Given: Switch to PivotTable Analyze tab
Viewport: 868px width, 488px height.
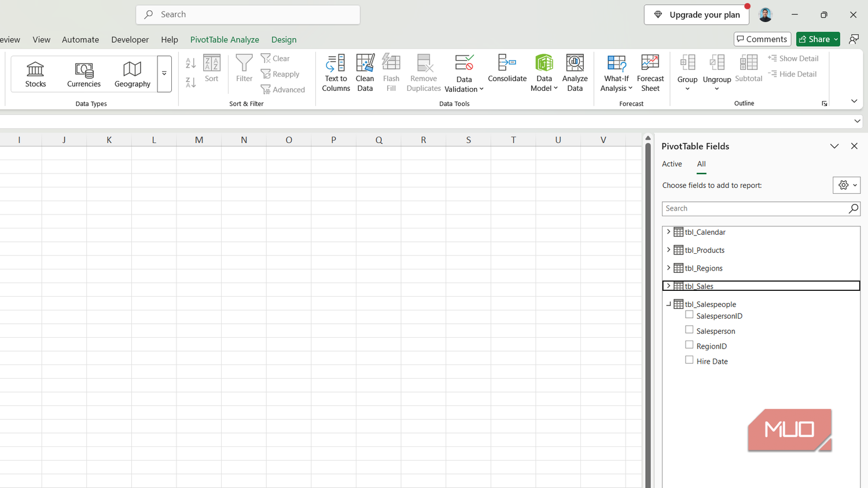Looking at the screenshot, I should coord(225,39).
